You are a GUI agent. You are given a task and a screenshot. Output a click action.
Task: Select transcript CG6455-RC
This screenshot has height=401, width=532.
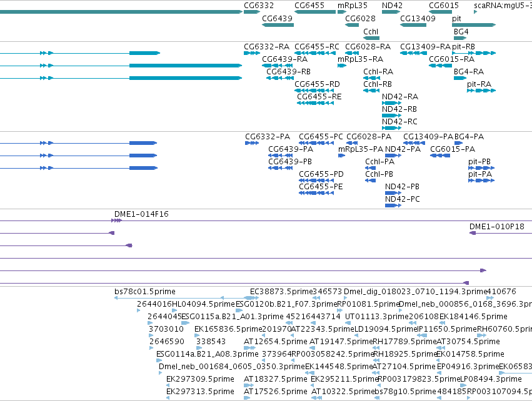316,46
